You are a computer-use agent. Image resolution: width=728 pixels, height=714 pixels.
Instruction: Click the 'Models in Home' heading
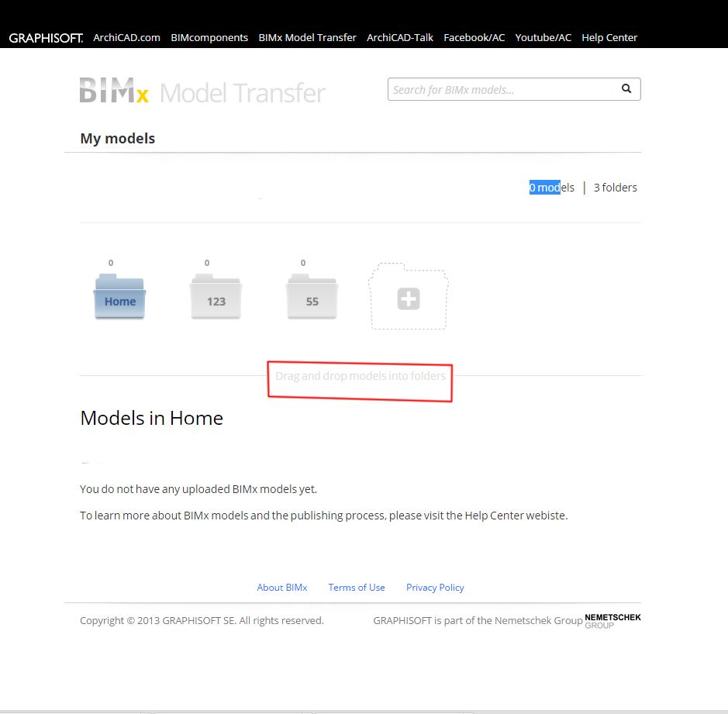(x=151, y=418)
